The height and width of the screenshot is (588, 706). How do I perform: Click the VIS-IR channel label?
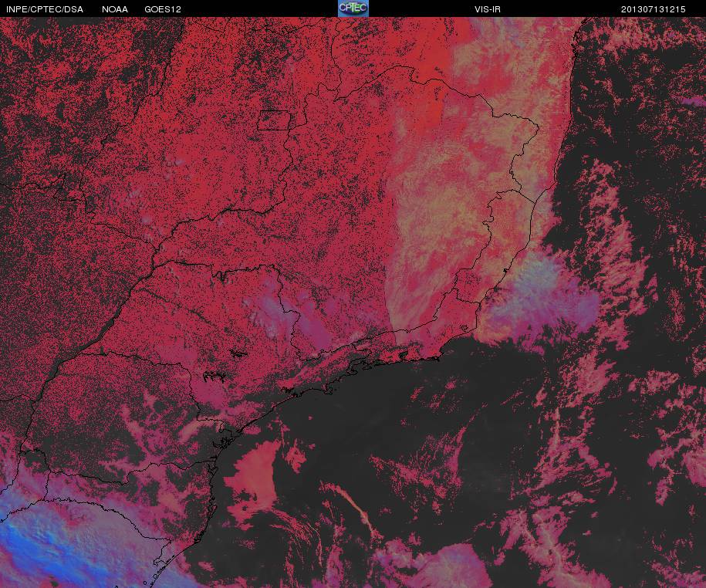487,9
